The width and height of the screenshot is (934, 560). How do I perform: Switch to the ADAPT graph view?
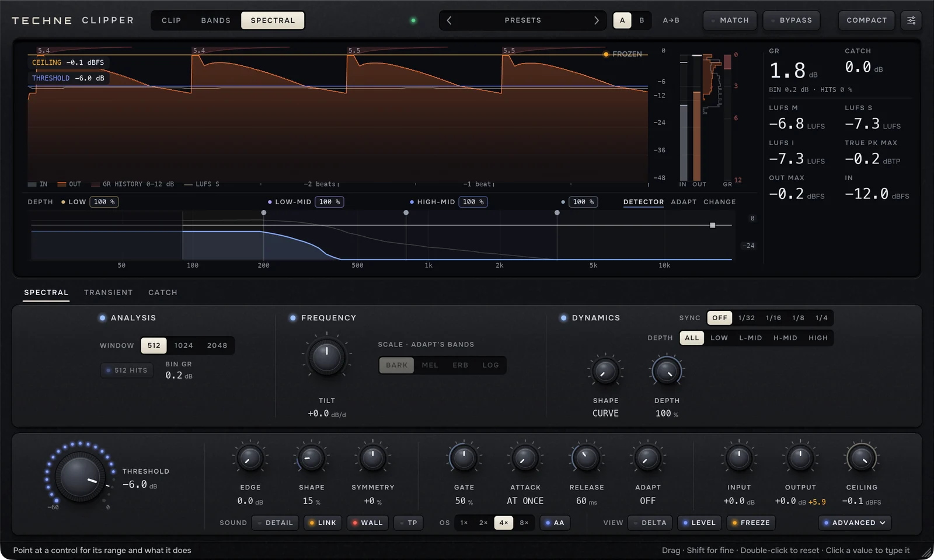(684, 202)
